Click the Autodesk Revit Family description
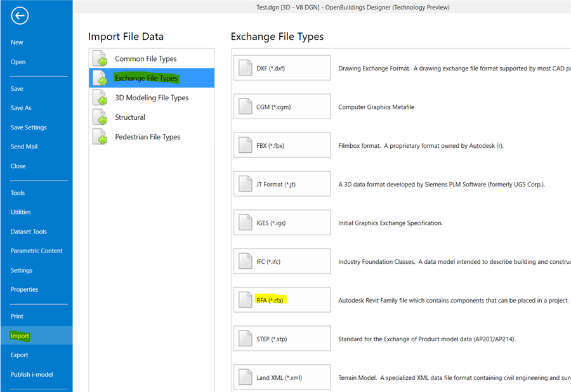571x392 pixels. 454,300
